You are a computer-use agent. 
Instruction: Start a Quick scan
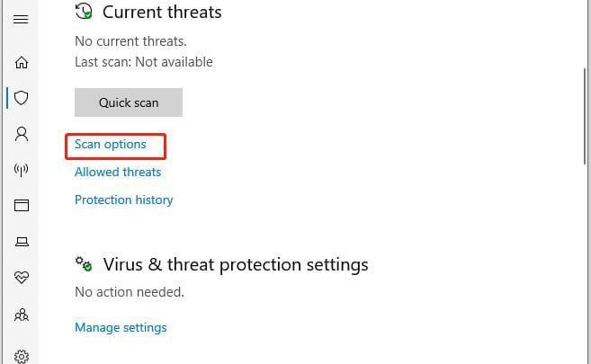click(129, 102)
